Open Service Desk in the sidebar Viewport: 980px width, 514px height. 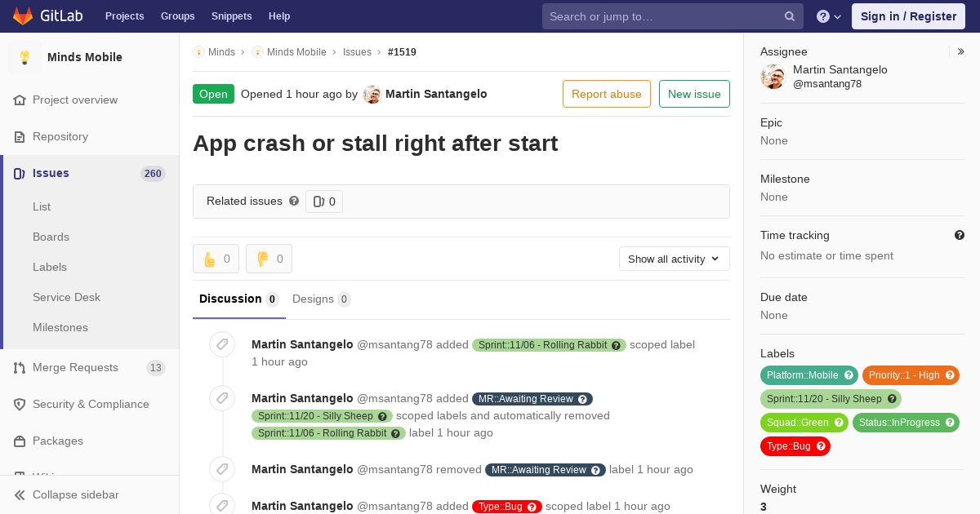point(66,297)
